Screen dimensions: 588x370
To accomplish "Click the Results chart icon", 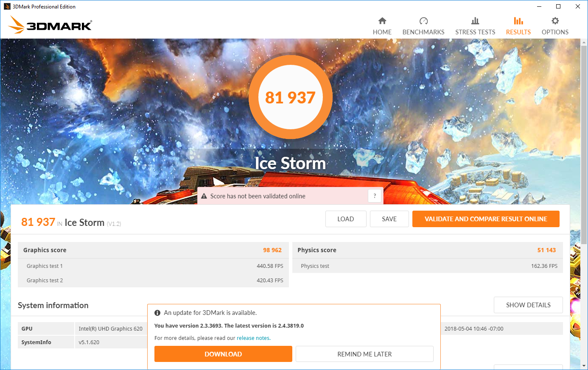I will [518, 21].
